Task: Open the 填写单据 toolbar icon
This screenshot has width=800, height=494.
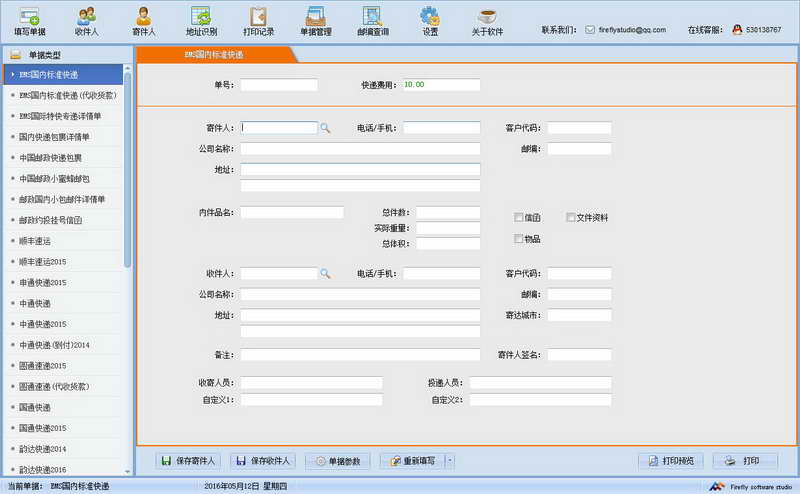Action: [30, 22]
